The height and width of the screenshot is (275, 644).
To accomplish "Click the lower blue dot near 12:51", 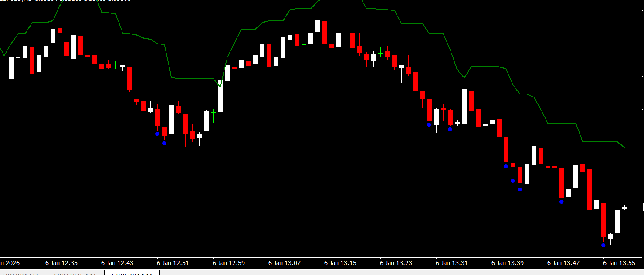I will (164, 143).
